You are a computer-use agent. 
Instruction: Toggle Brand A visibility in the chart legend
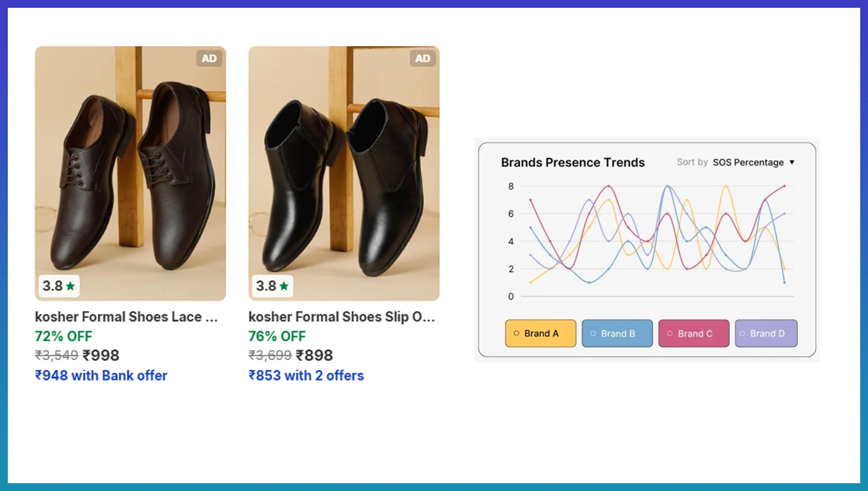tap(540, 333)
